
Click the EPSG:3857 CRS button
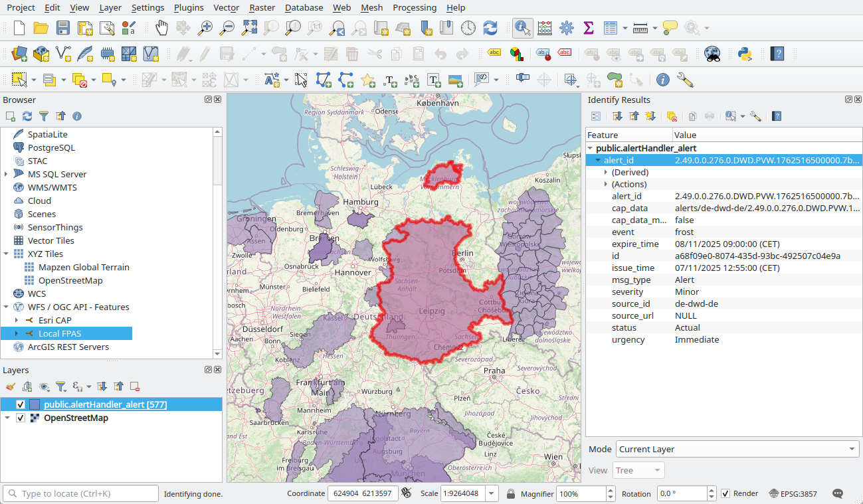(x=793, y=493)
